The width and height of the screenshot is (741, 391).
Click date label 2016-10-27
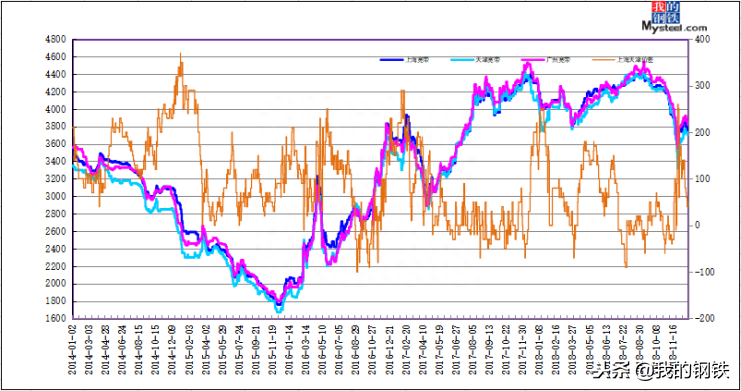372,349
